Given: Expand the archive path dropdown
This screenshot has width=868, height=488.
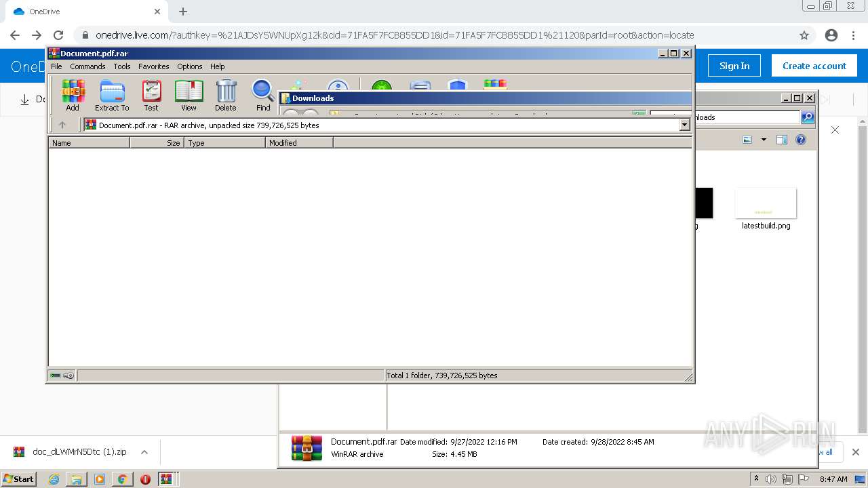Looking at the screenshot, I should [x=684, y=125].
